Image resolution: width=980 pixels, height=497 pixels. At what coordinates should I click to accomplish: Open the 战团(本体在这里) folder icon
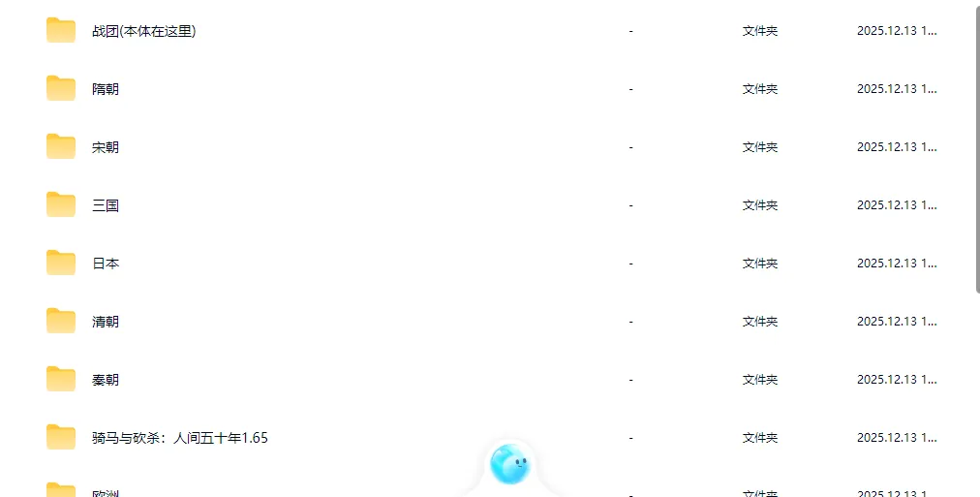[x=61, y=30]
